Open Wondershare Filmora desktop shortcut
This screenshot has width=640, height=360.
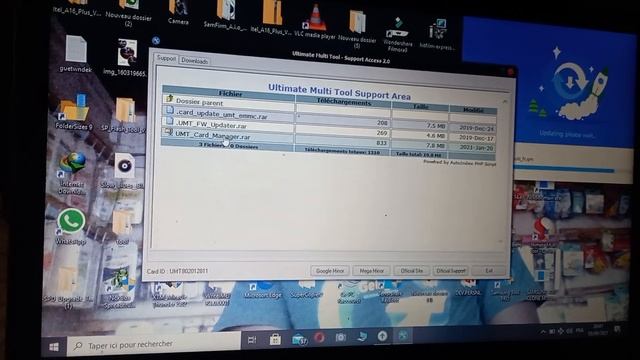(398, 34)
